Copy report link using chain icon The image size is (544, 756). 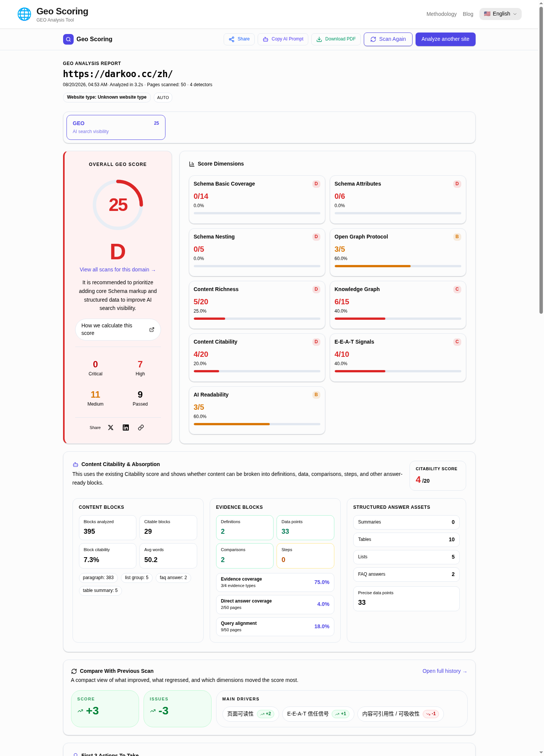[141, 428]
